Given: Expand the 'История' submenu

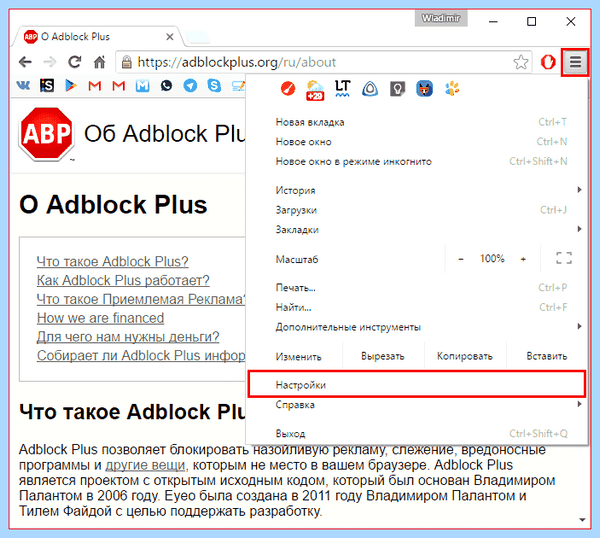Looking at the screenshot, I should click(417, 190).
